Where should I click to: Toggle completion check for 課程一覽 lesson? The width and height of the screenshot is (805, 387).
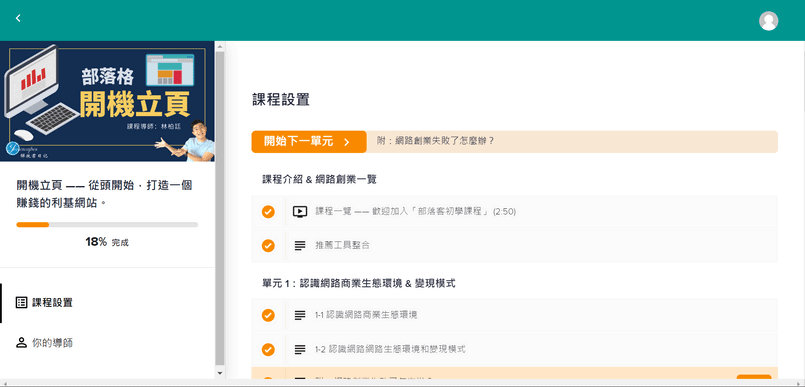(x=268, y=211)
